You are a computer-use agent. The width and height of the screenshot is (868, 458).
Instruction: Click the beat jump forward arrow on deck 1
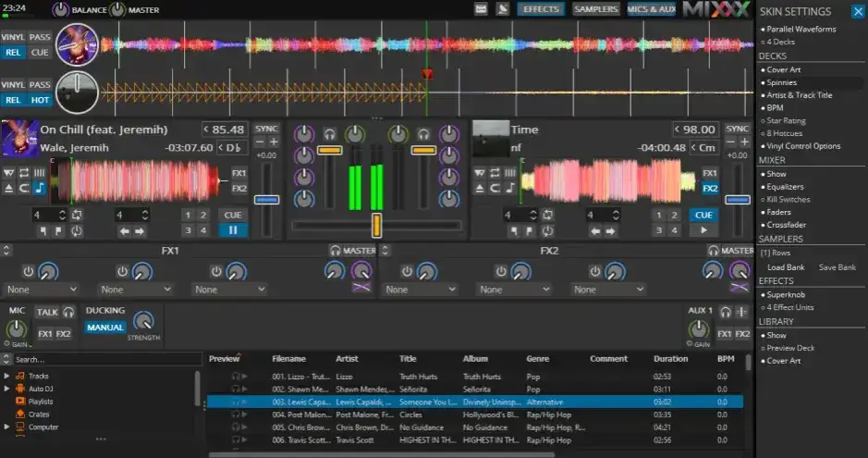(140, 231)
